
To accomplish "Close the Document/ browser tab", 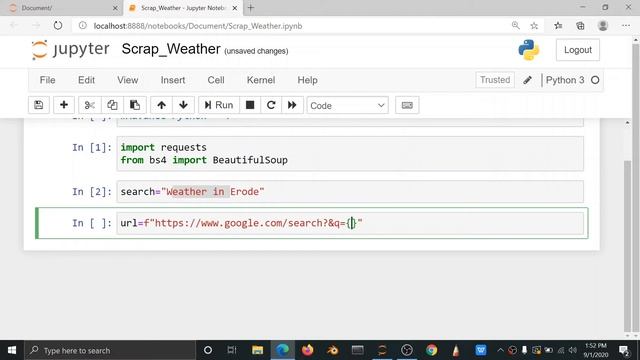I will 115,8.
